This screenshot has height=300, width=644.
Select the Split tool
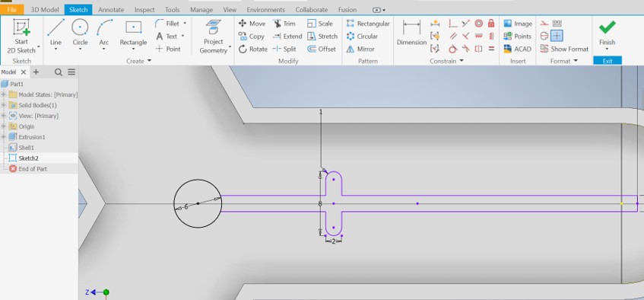284,49
